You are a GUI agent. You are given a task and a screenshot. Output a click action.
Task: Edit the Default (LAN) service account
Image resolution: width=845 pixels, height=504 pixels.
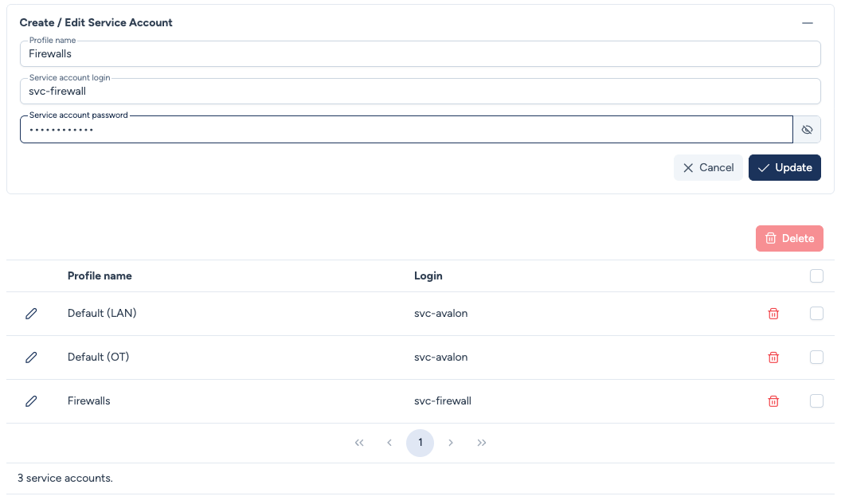point(31,314)
